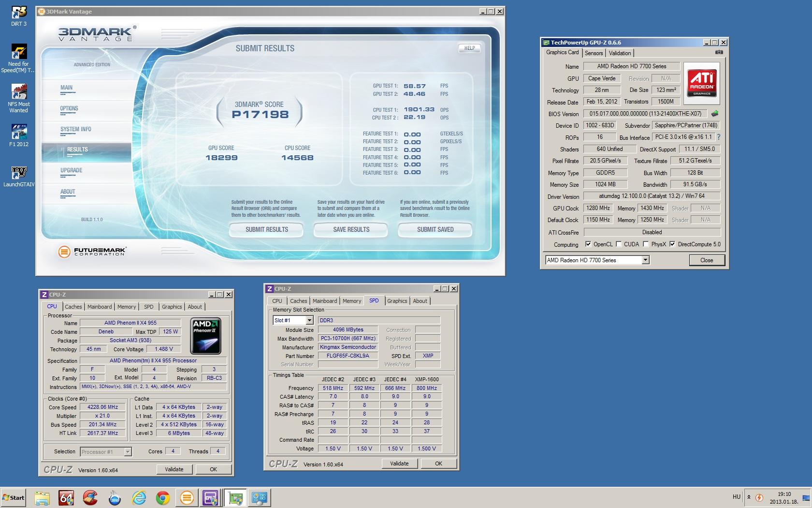The width and height of the screenshot is (812, 508).
Task: Open LaunchGTAIV desktop shortcut
Action: 19,177
